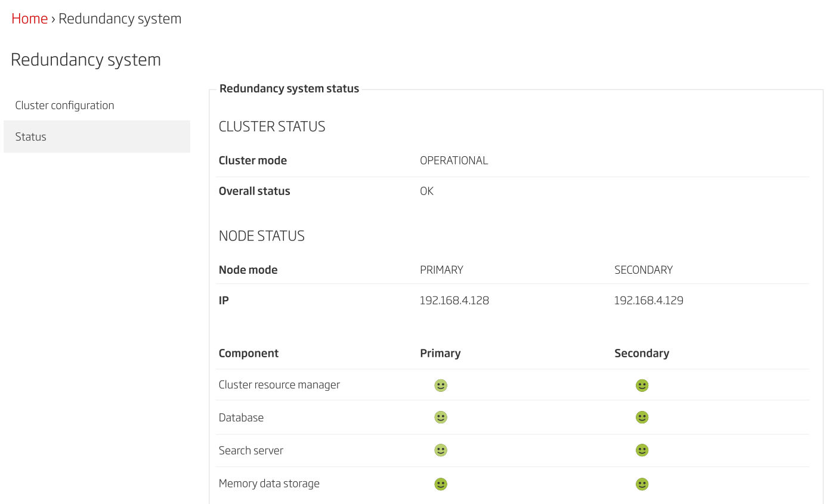Click the PRIMARY node mode value
The image size is (835, 504).
(441, 270)
